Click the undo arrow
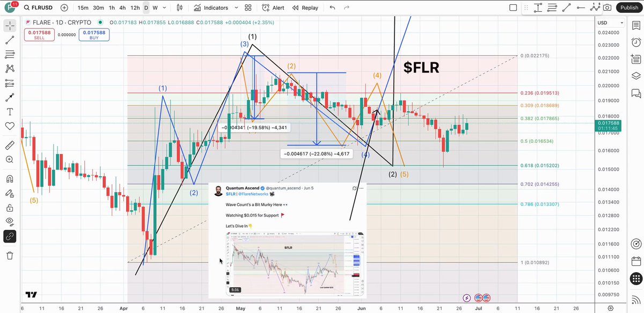Image resolution: width=644 pixels, height=313 pixels. click(x=332, y=8)
